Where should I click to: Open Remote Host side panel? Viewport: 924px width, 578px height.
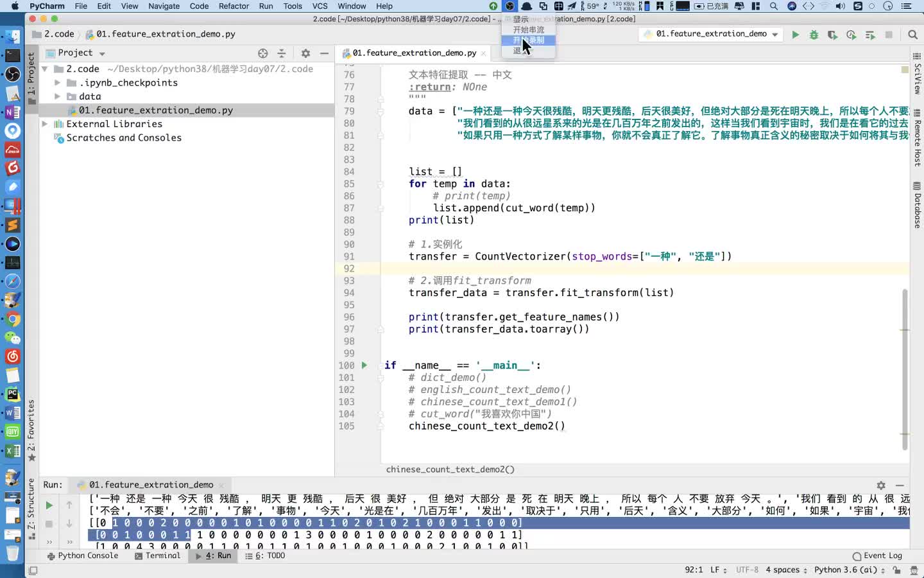[917, 138]
